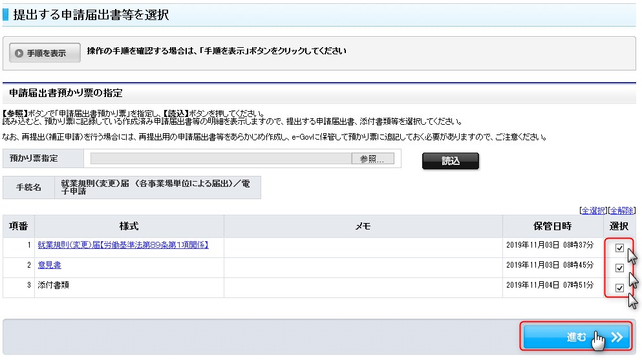Open file browser with 参照 button
This screenshot has width=642, height=364.
coord(372,159)
